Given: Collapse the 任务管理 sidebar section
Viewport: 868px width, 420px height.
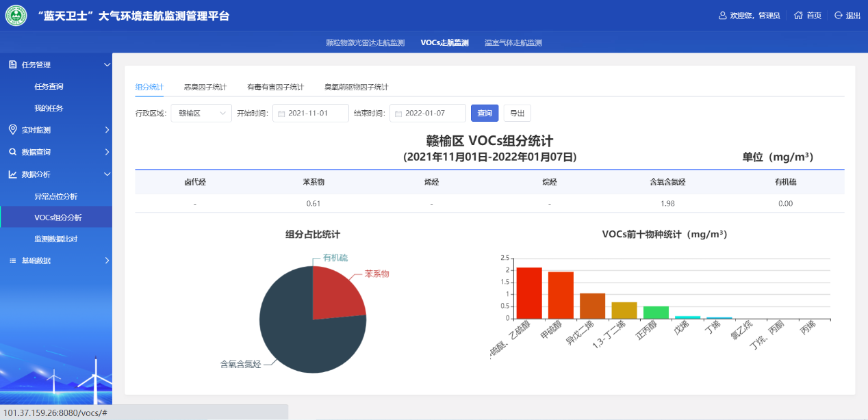Looking at the screenshot, I should (x=107, y=65).
